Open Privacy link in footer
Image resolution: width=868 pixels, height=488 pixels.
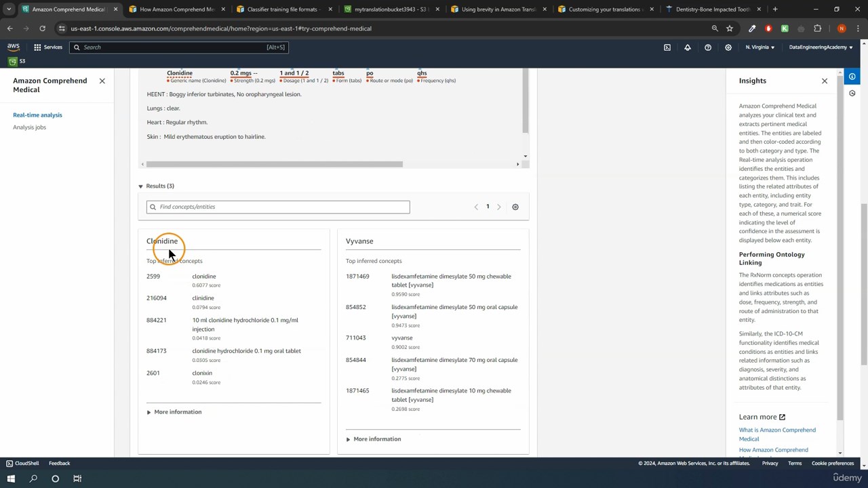pos(770,464)
